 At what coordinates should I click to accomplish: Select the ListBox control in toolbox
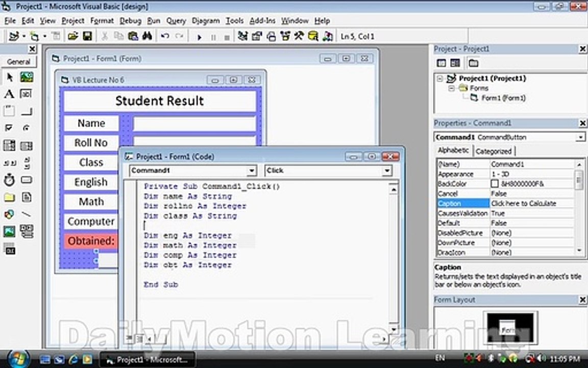(26, 145)
